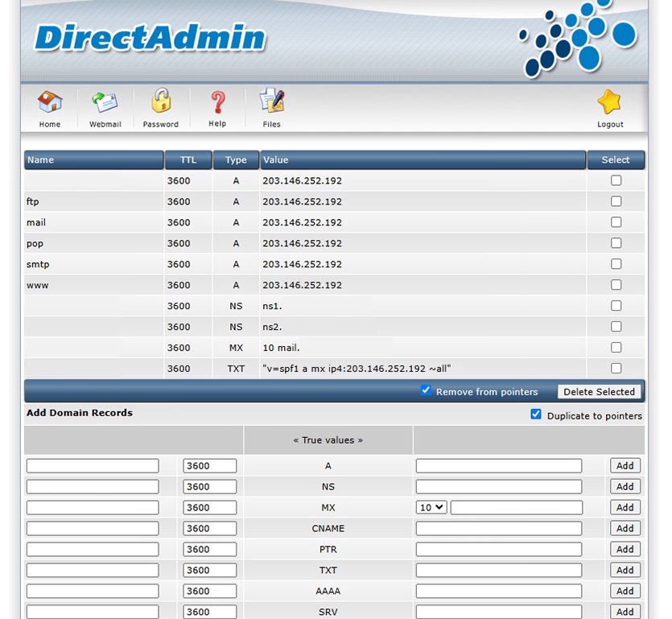Click the 'ftp' record name

[32, 201]
